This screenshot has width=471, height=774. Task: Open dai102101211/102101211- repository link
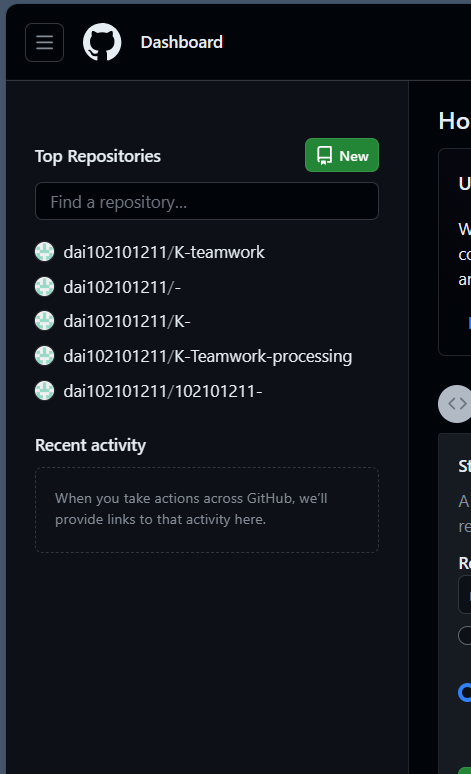pos(163,391)
